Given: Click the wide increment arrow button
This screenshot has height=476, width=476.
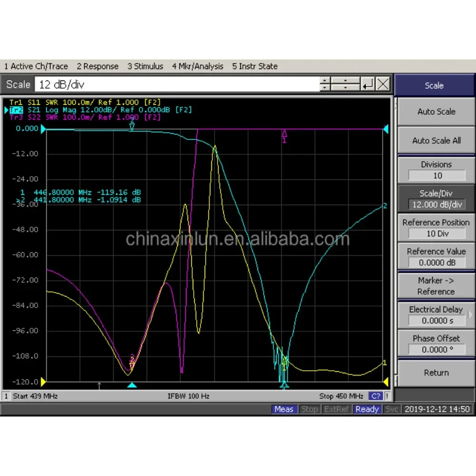Looking at the screenshot, I should tap(345, 80).
